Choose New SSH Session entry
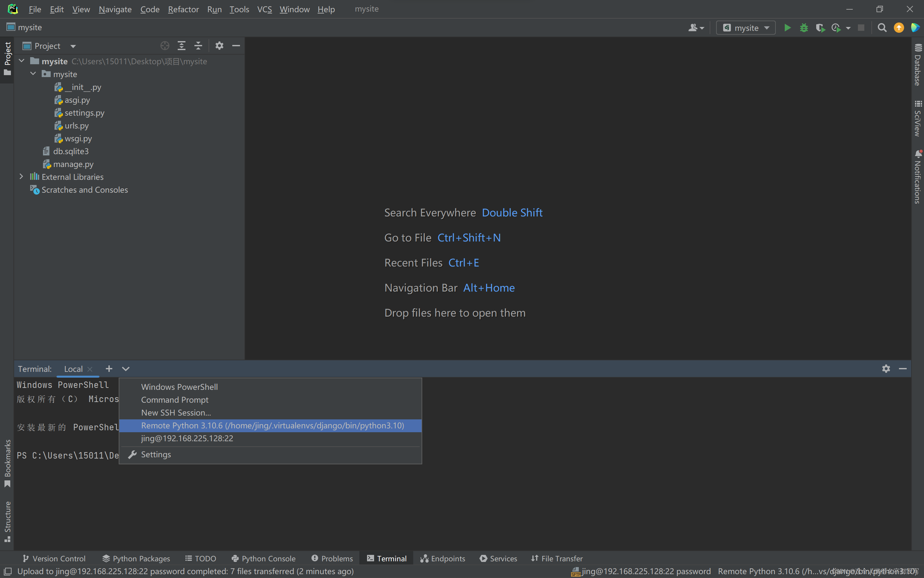924x578 pixels. point(270,413)
